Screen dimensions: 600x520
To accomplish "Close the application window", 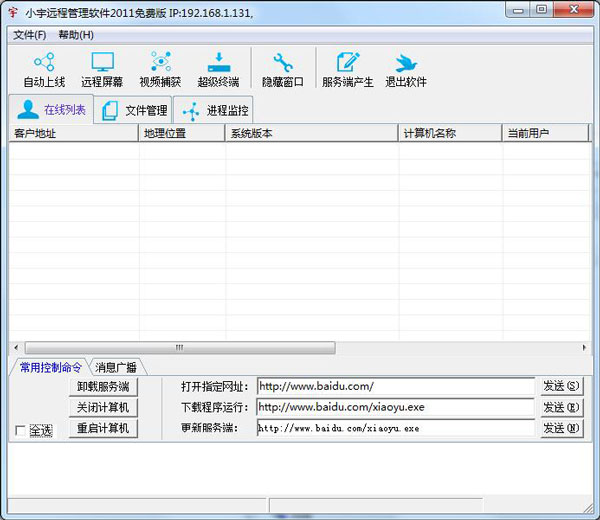I will [573, 10].
